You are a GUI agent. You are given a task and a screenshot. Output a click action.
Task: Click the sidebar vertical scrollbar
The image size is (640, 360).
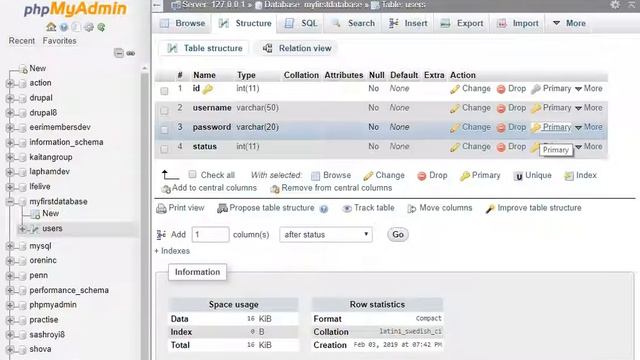(144, 212)
